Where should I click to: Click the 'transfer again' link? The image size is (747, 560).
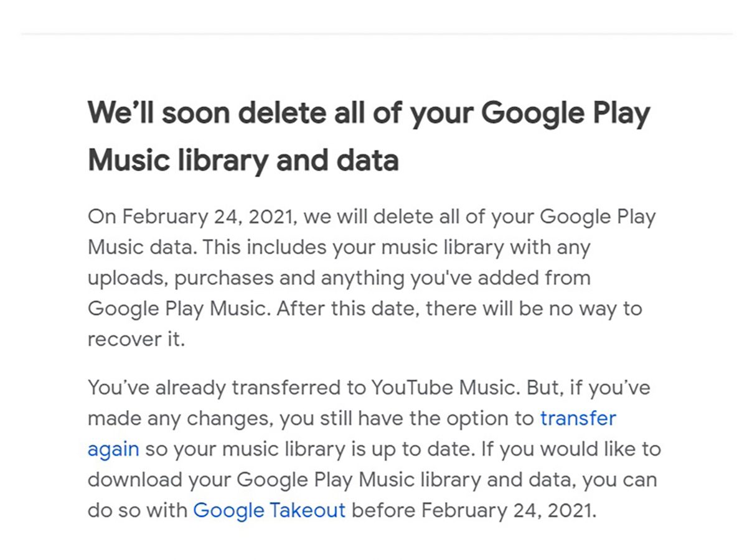click(x=578, y=418)
